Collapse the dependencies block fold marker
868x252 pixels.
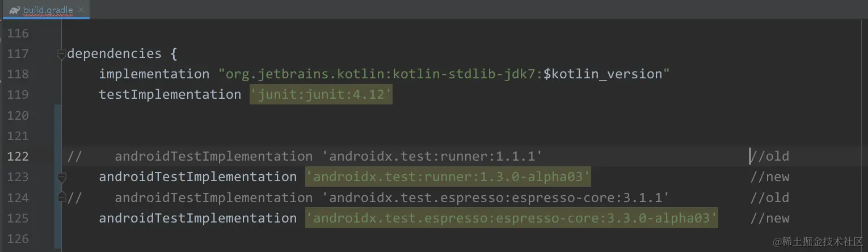coord(61,54)
